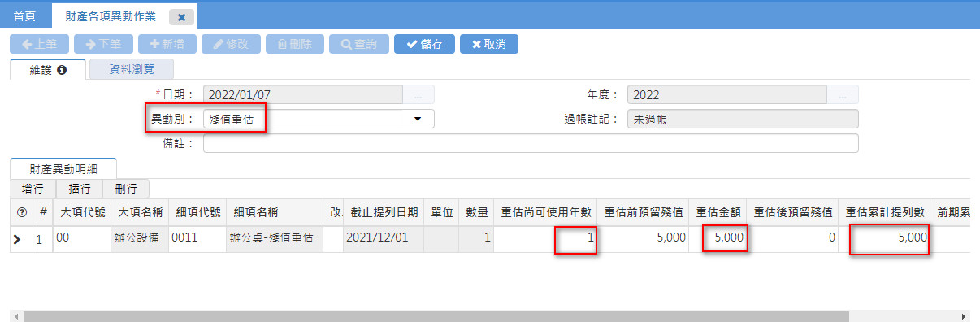Click the # column header

click(x=43, y=212)
